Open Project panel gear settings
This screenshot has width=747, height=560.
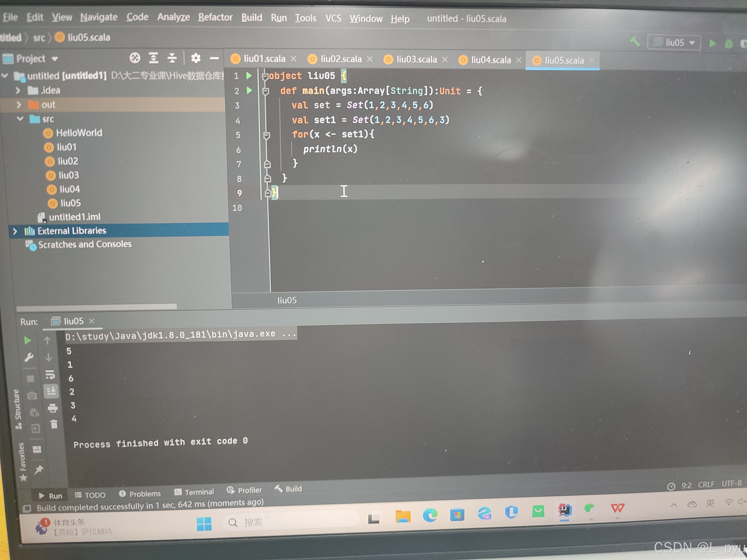click(196, 58)
